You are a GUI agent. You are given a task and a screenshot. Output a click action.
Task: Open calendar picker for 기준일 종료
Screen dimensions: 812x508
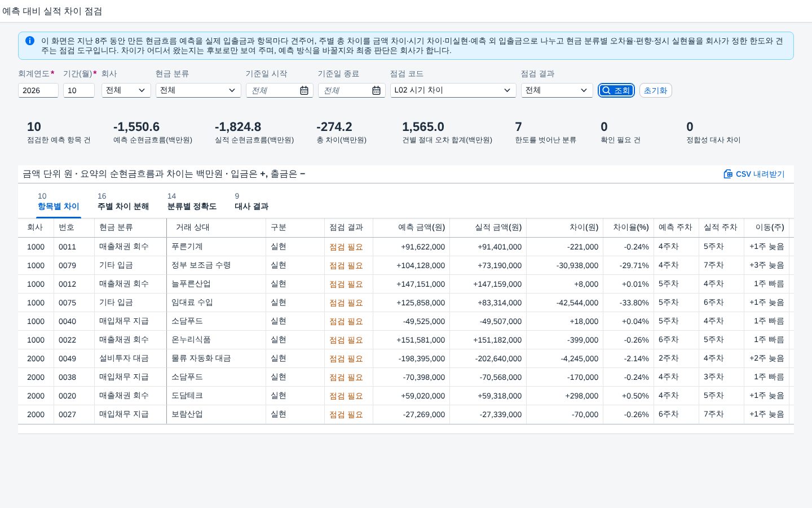[x=376, y=90]
